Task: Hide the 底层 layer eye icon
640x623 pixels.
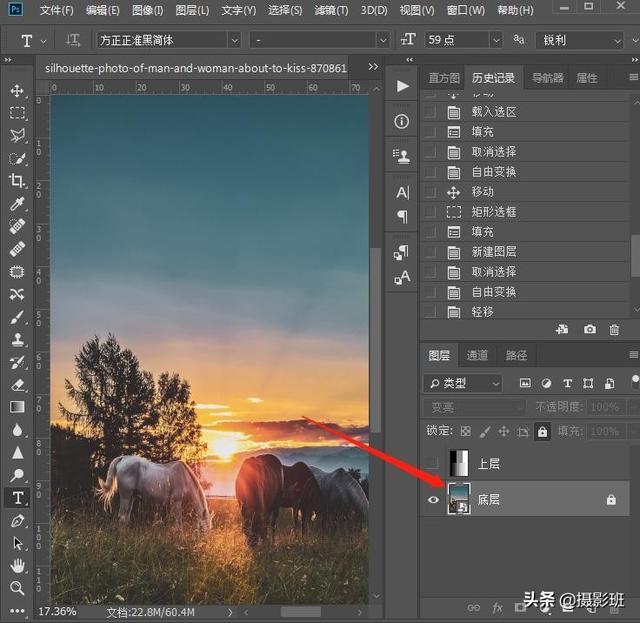Action: pyautogui.click(x=433, y=499)
